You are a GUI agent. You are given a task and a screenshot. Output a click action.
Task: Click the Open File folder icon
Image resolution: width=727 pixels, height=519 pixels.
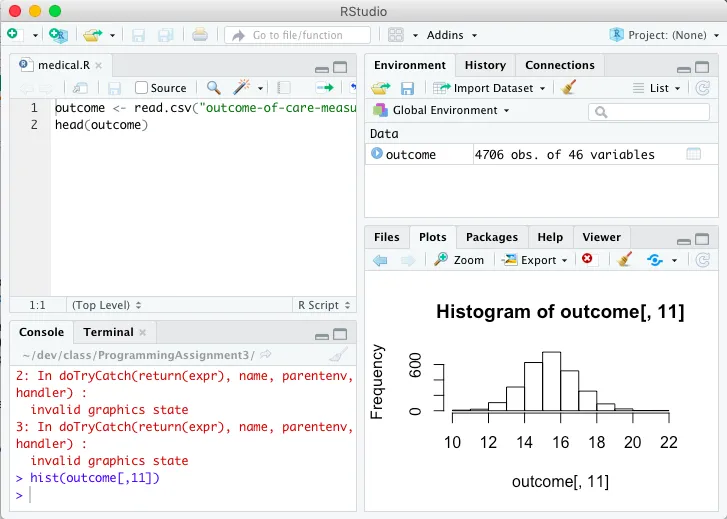[x=93, y=35]
